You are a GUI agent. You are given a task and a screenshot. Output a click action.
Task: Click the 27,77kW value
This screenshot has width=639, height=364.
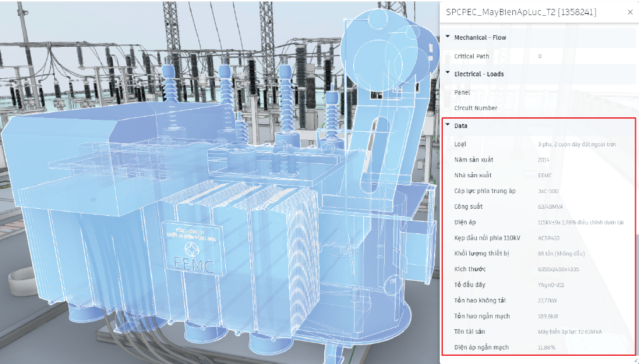point(548,301)
